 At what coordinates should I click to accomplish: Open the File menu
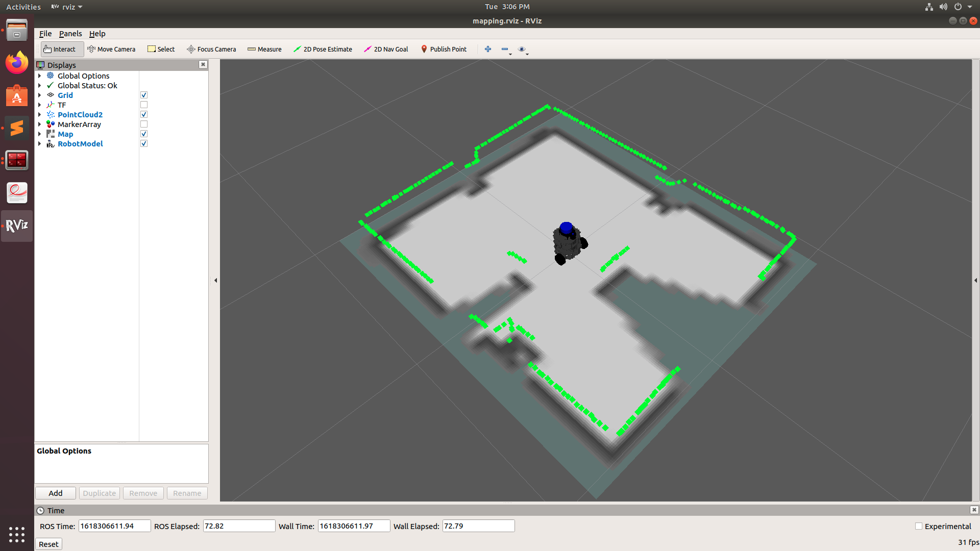[x=45, y=34]
